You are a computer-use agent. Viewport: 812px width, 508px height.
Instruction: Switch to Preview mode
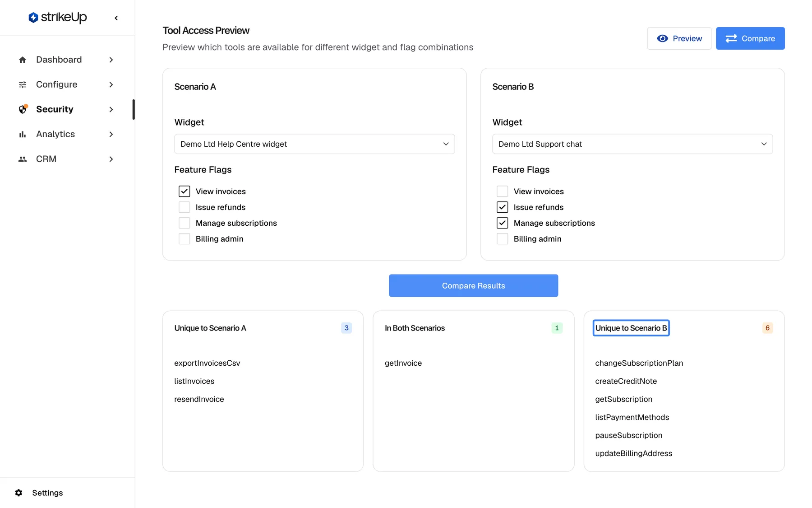pos(679,38)
